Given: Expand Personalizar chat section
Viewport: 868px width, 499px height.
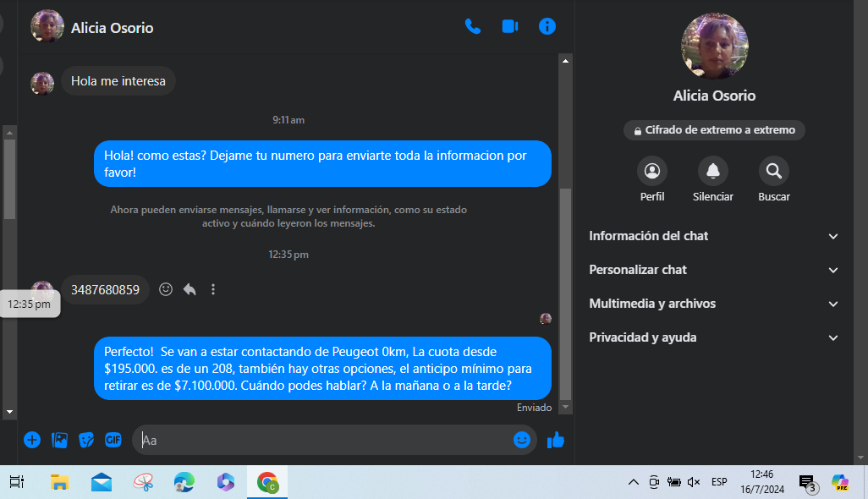Looking at the screenshot, I should (714, 270).
